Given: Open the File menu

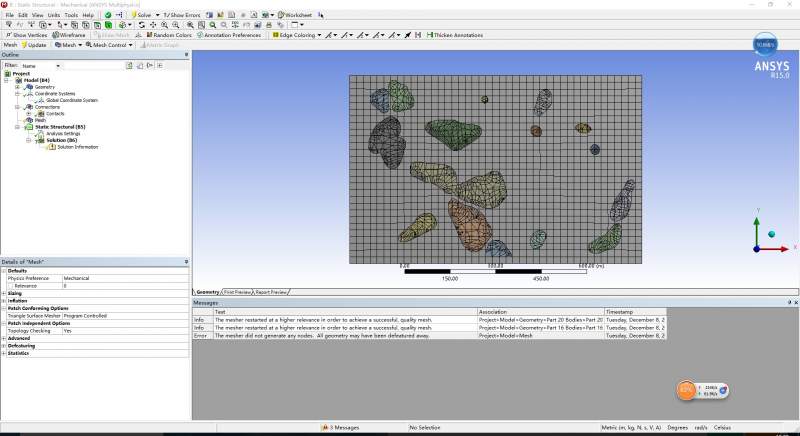Looking at the screenshot, I should [x=10, y=15].
